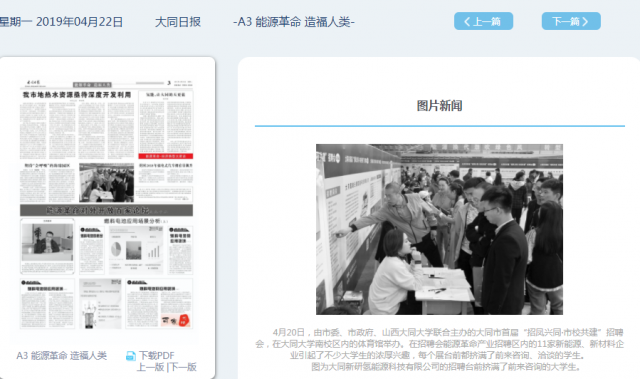This screenshot has width=640, height=379.
Task: Select the red banner block on page thumbnail
Action: [165, 156]
